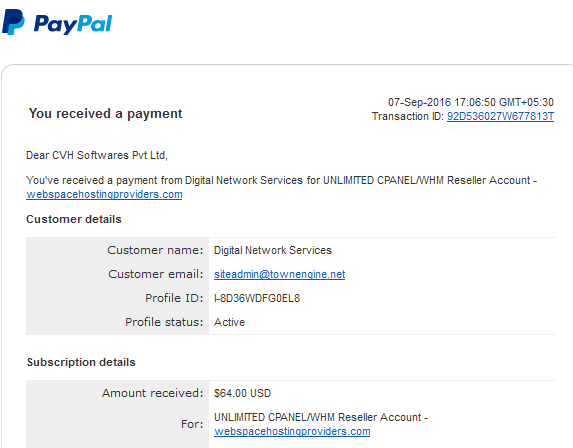Click the PayPal logo icon
573x448 pixels.
point(14,22)
